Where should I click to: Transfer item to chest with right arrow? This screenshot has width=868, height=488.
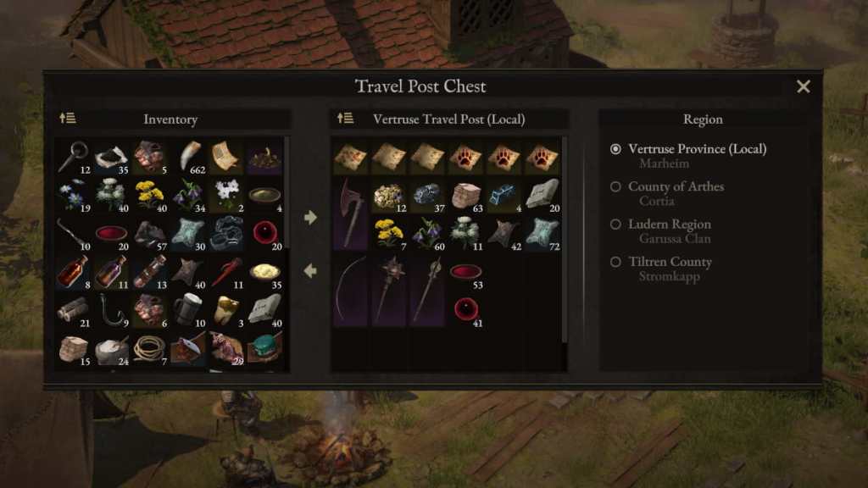(310, 218)
